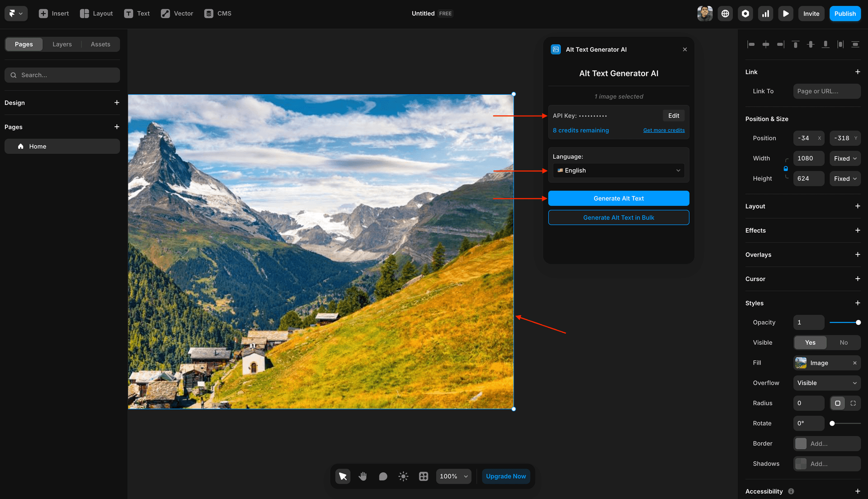Click the Generate Alt Text button
868x499 pixels.
[618, 198]
